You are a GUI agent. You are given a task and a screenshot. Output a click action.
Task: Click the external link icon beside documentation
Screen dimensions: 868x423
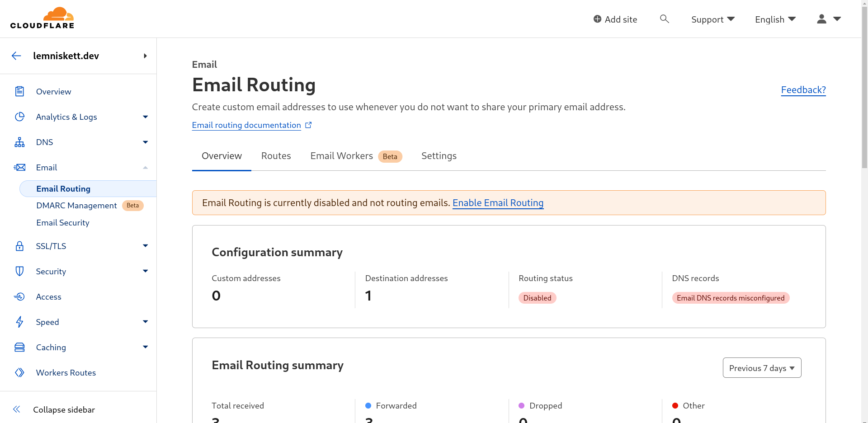pyautogui.click(x=308, y=125)
